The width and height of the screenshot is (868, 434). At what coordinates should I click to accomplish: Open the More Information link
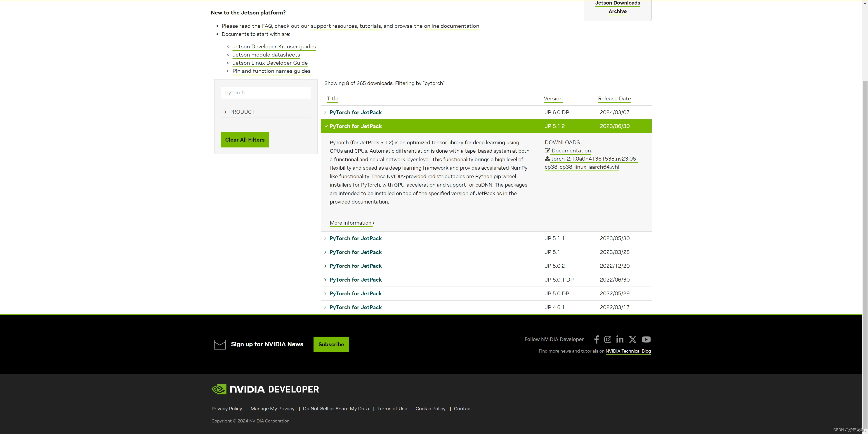click(x=352, y=223)
